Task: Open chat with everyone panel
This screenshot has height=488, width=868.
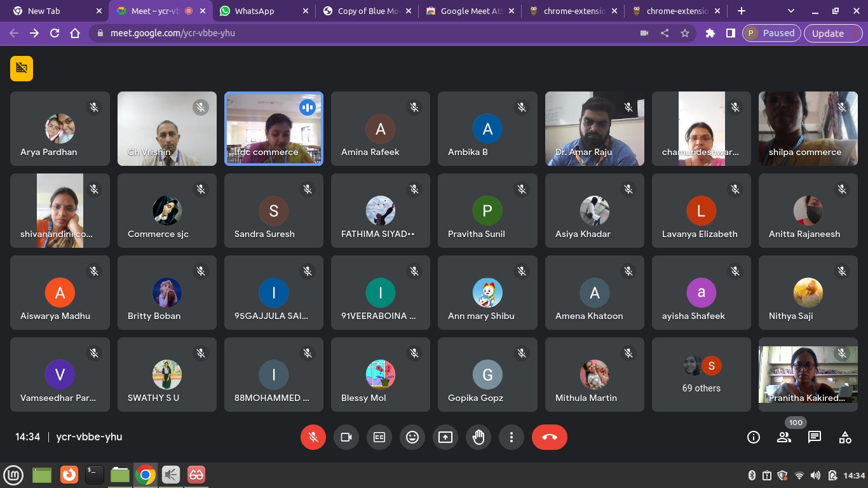Action: click(814, 437)
